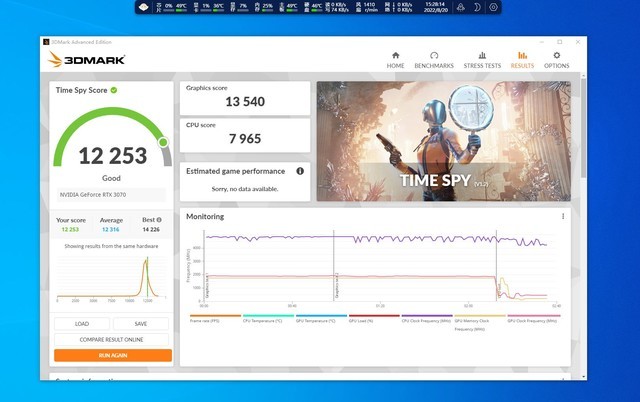Click the purple CPU clock line in the Monitoring chart
The height and width of the screenshot is (402, 640).
[x=376, y=239]
